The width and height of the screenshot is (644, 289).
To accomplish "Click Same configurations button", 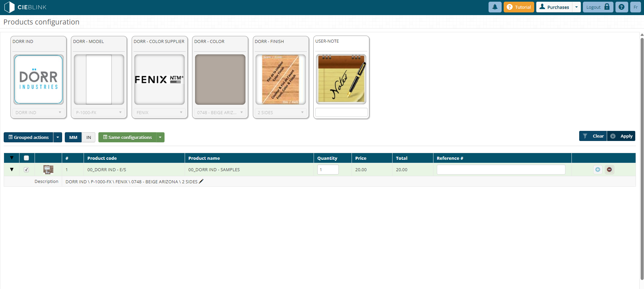I will (128, 137).
